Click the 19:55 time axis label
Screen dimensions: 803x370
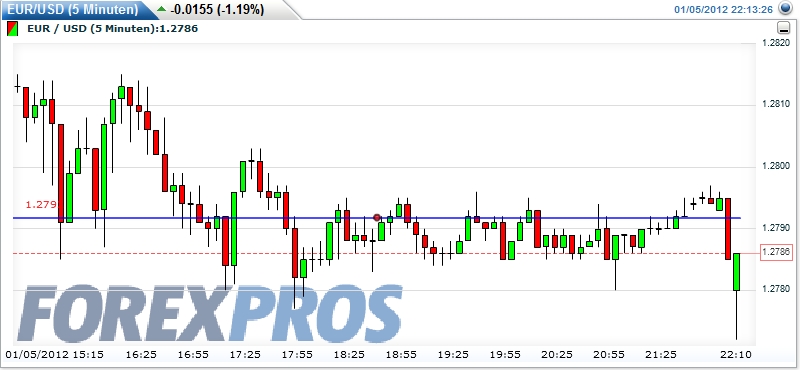click(x=504, y=355)
